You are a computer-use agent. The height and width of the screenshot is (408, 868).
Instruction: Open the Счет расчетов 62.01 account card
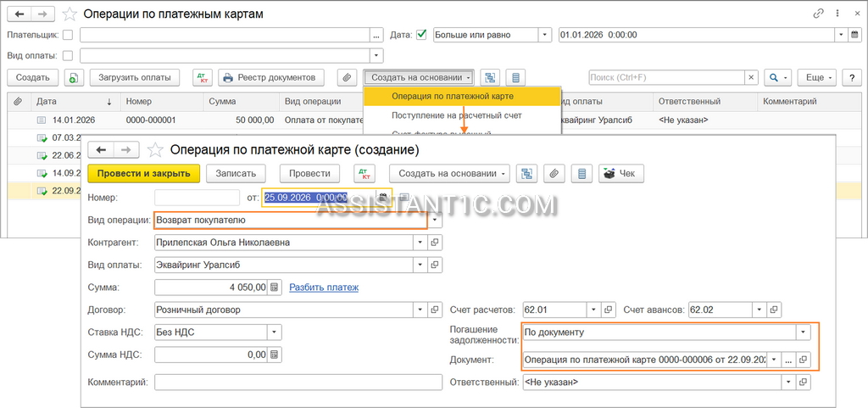coord(608,310)
